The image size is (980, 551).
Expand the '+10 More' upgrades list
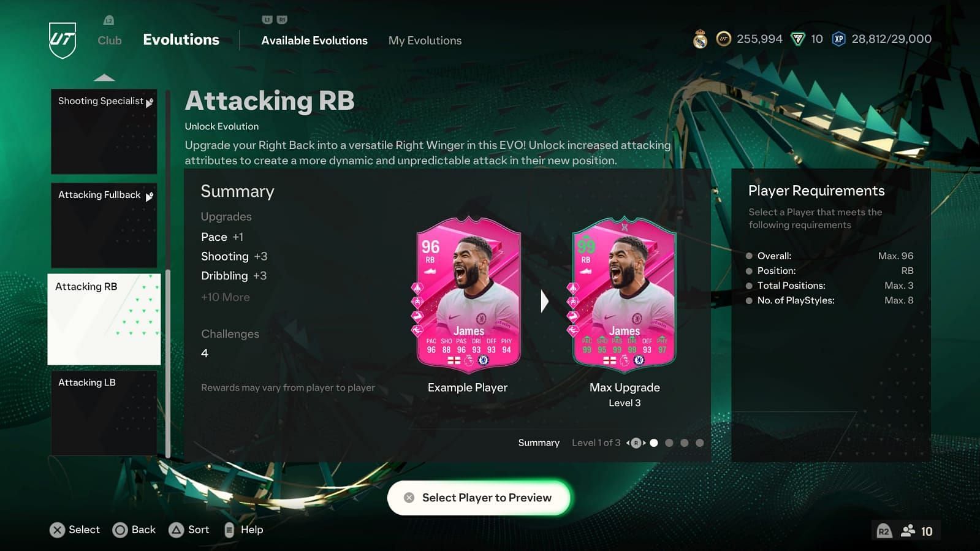(x=226, y=297)
